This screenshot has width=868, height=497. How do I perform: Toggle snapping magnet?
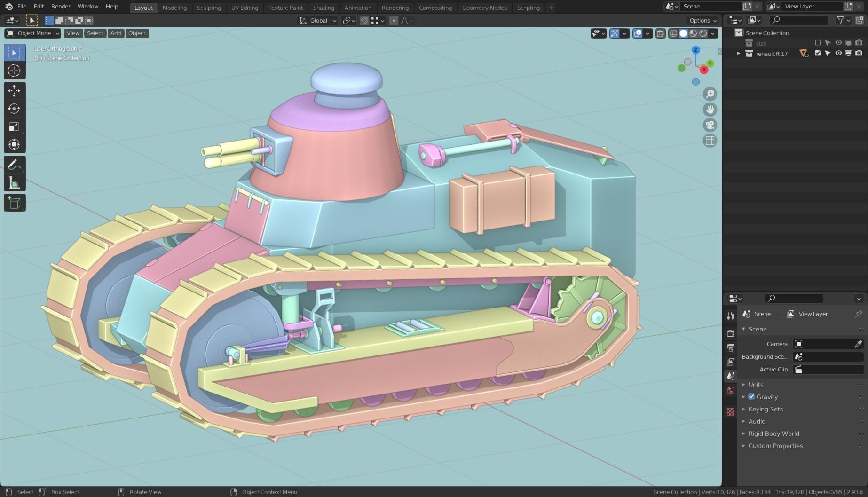click(x=364, y=21)
